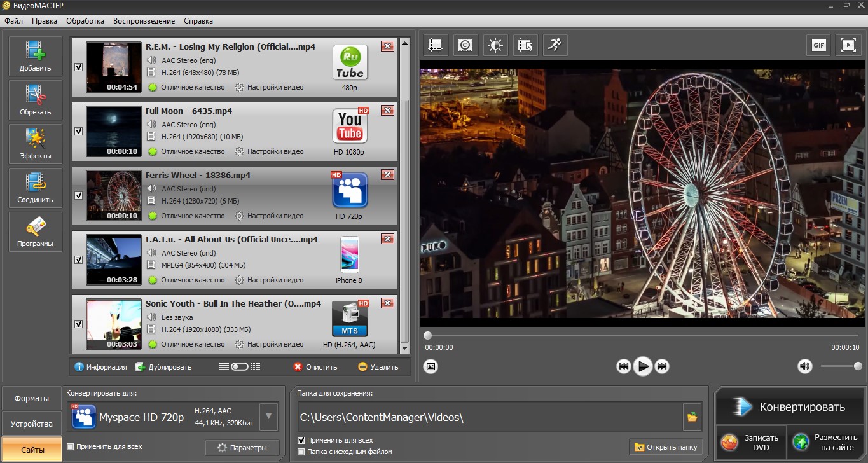This screenshot has height=463, width=868.
Task: Click the rotate video tool icon
Action: (x=525, y=45)
